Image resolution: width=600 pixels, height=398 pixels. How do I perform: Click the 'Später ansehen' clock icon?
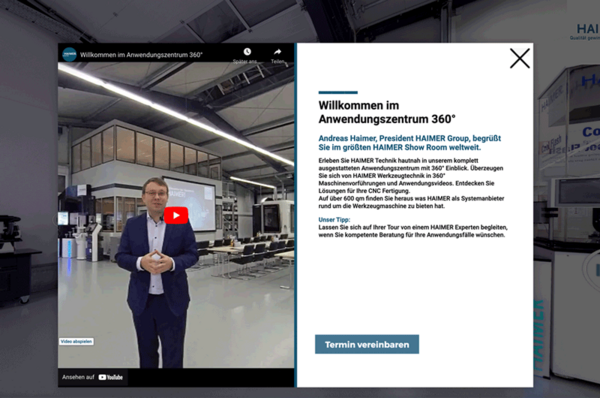point(247,52)
